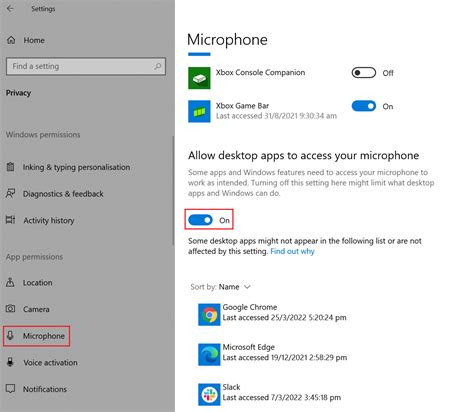This screenshot has height=412, width=474.
Task: Click the Location icon
Action: click(x=10, y=282)
